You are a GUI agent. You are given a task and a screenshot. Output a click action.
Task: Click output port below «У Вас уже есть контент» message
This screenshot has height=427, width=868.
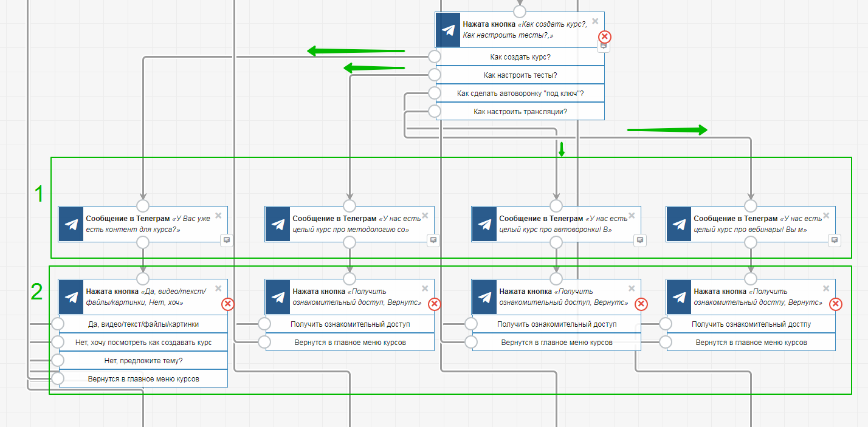143,243
